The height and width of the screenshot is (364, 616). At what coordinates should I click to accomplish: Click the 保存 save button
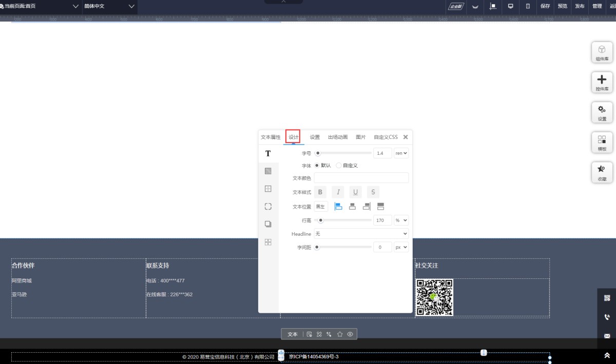pyautogui.click(x=545, y=6)
